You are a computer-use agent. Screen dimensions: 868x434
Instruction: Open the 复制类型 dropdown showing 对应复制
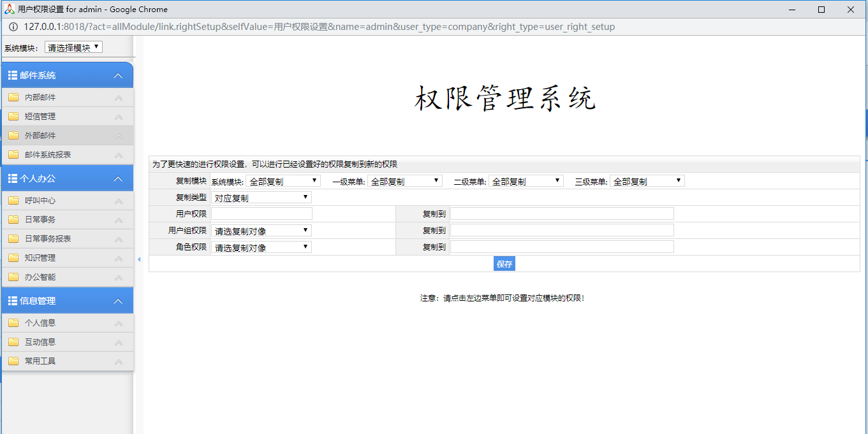[261, 197]
